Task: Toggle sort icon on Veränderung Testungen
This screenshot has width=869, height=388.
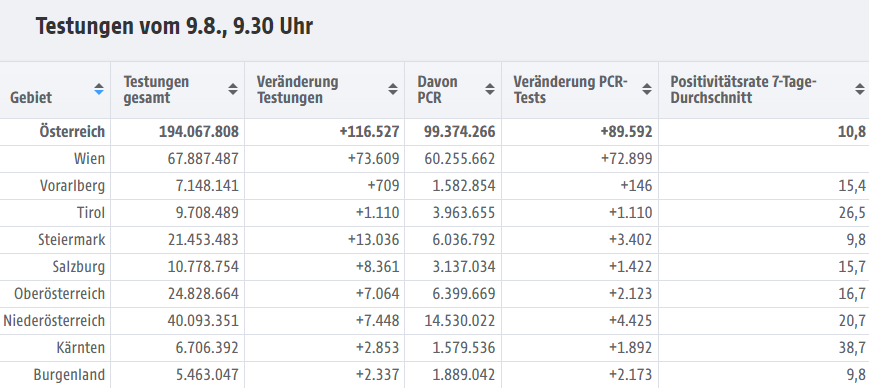Action: [392, 89]
